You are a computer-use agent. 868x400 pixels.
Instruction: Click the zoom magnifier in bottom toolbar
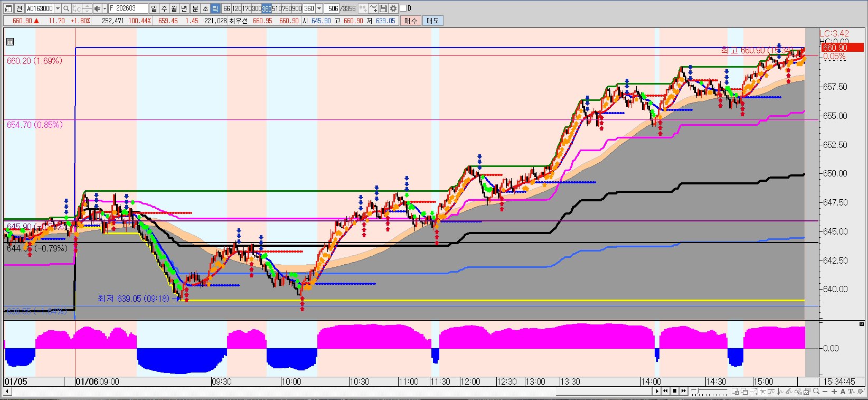click(816, 392)
